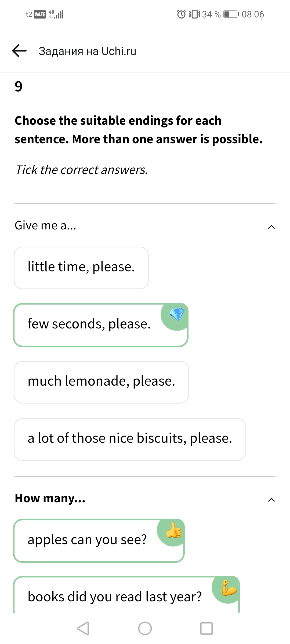Tap the back arrow icon

coord(19,51)
